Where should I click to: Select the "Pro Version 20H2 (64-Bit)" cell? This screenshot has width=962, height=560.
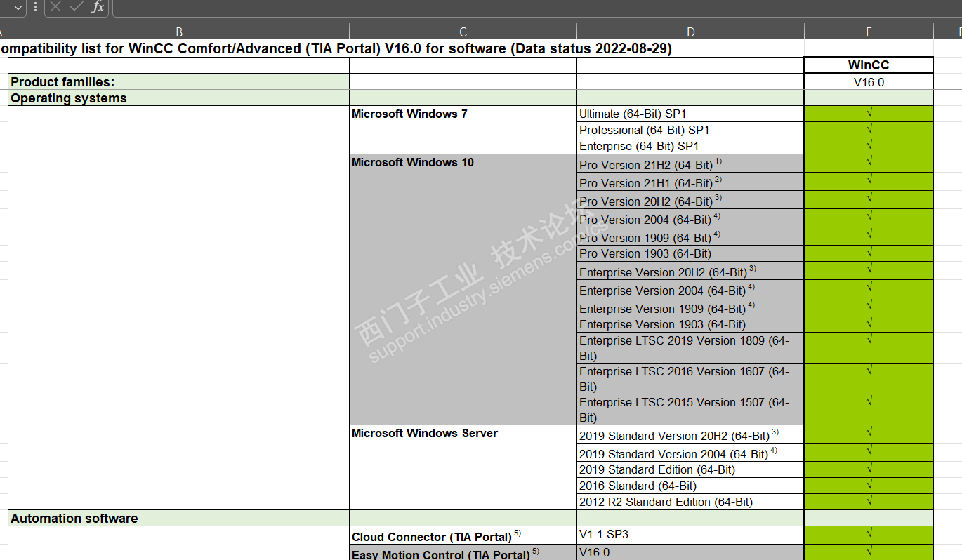(690, 200)
